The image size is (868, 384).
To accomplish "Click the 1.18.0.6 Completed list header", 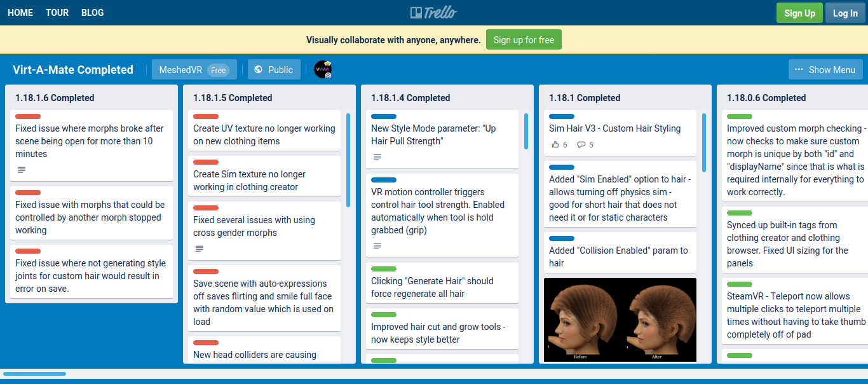I will tap(766, 98).
